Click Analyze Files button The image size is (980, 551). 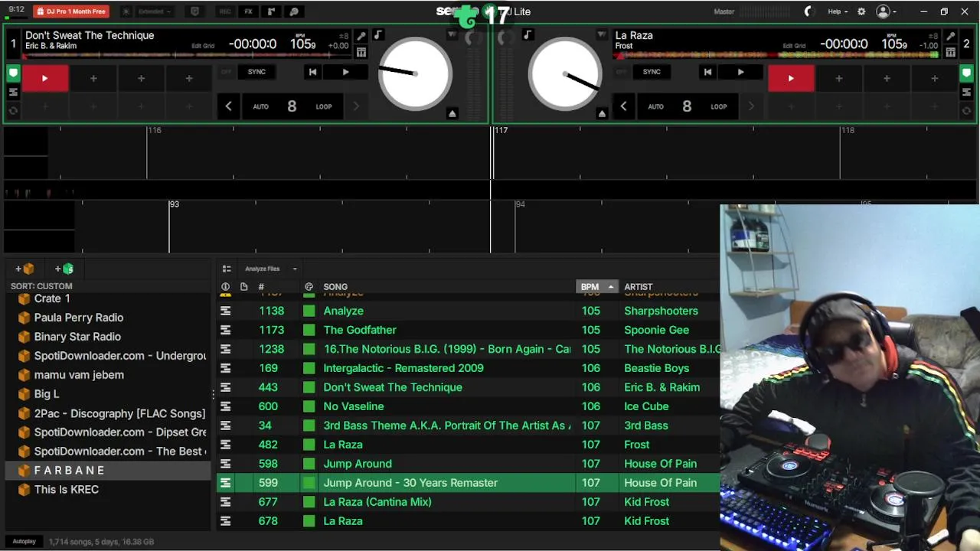(x=263, y=269)
